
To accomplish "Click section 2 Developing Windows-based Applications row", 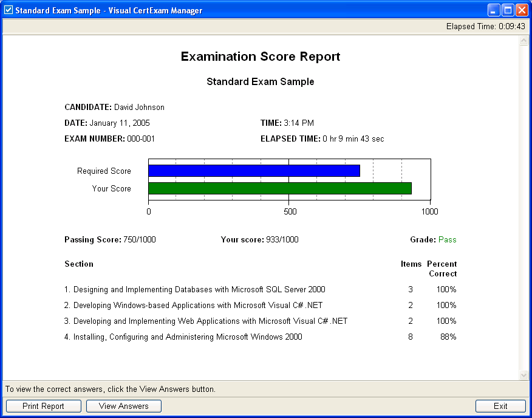I will (x=261, y=305).
